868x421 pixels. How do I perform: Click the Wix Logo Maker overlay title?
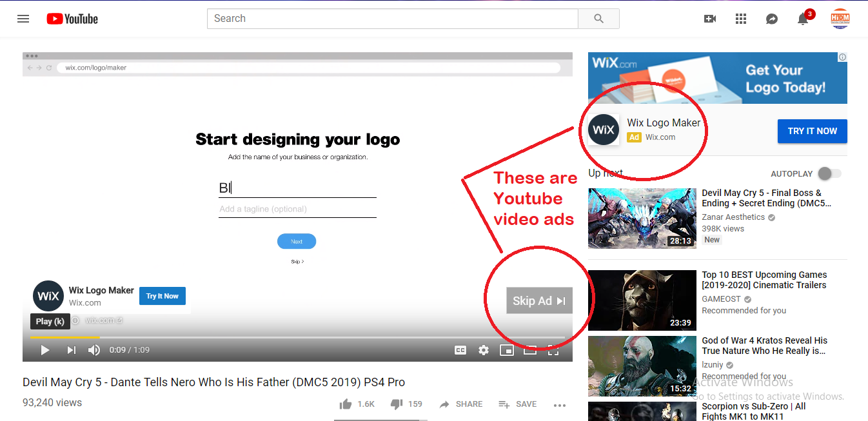click(x=101, y=290)
